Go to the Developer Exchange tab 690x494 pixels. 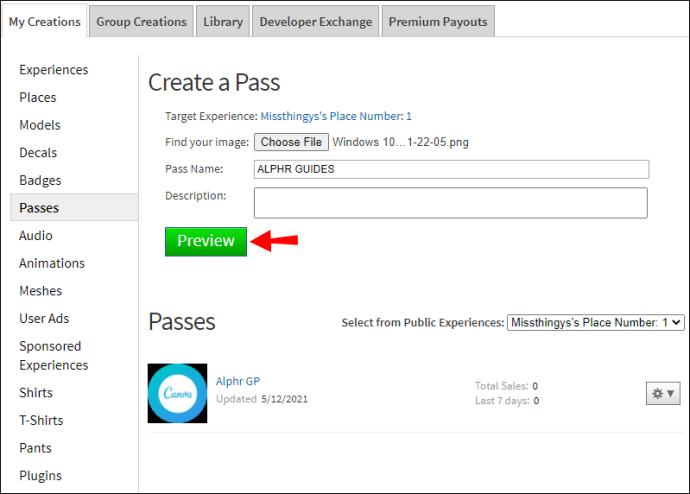pyautogui.click(x=316, y=22)
